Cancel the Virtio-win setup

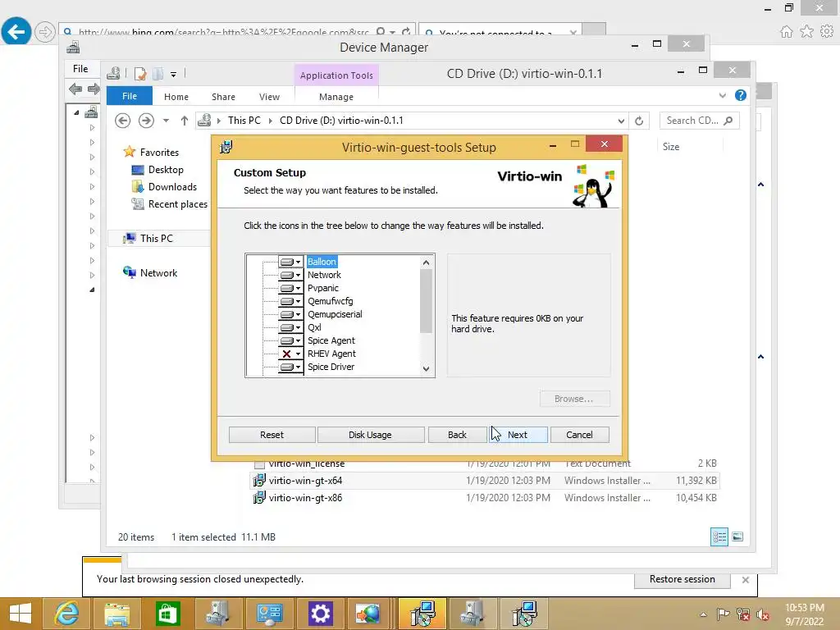coord(579,435)
